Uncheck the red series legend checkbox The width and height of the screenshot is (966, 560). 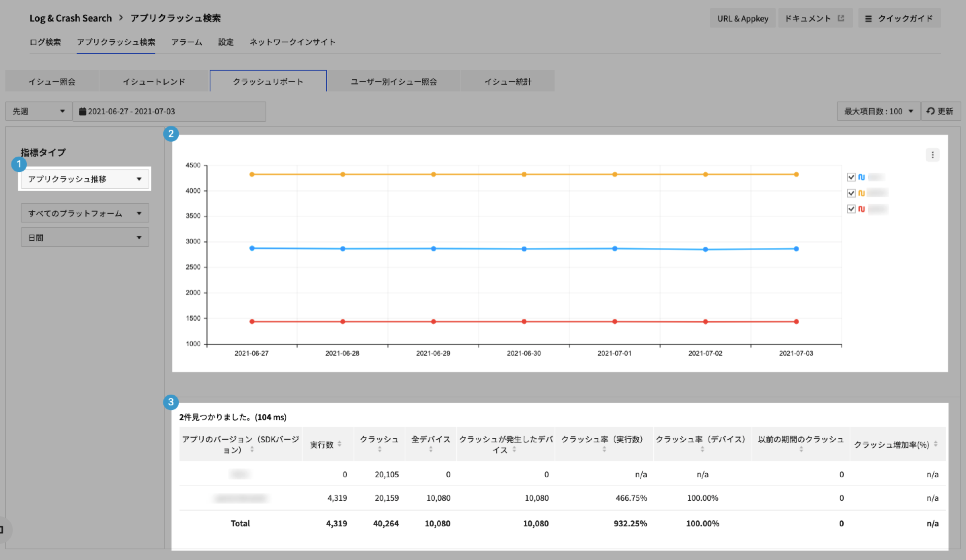tap(851, 209)
